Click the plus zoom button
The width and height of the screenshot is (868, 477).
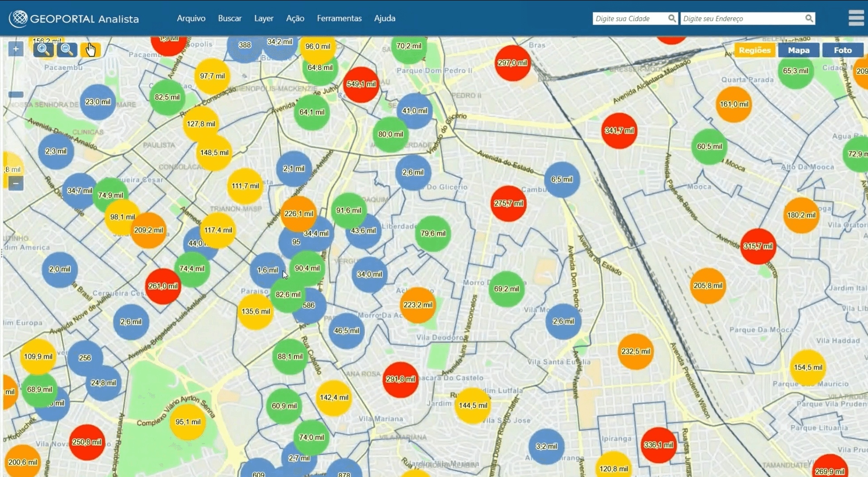pyautogui.click(x=16, y=49)
